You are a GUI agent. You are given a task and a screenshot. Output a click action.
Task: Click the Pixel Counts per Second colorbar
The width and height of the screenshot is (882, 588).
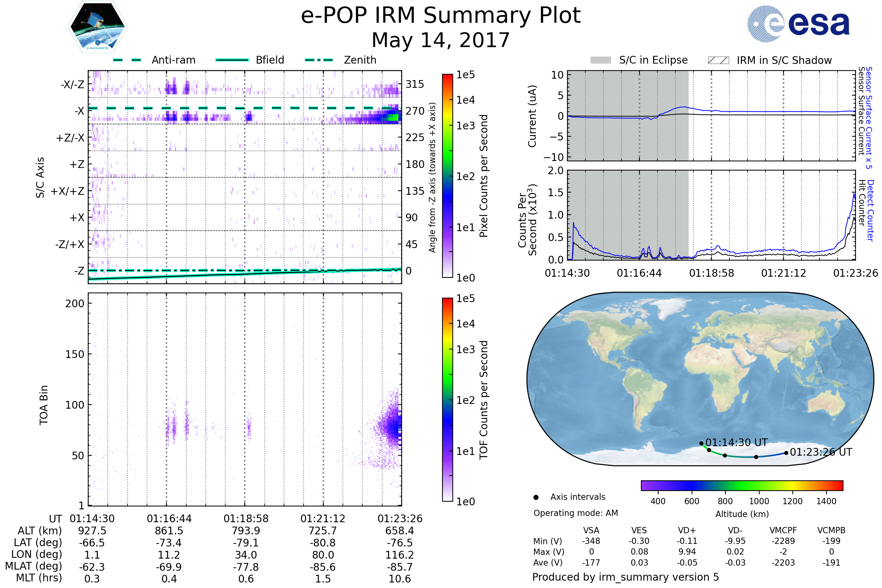[447, 176]
